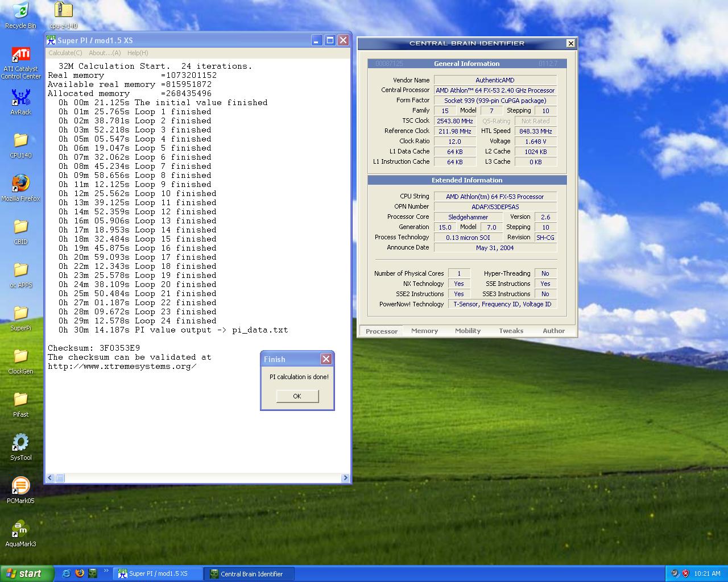This screenshot has width=728, height=582.
Task: Click the SH-CG revision value
Action: coord(545,238)
